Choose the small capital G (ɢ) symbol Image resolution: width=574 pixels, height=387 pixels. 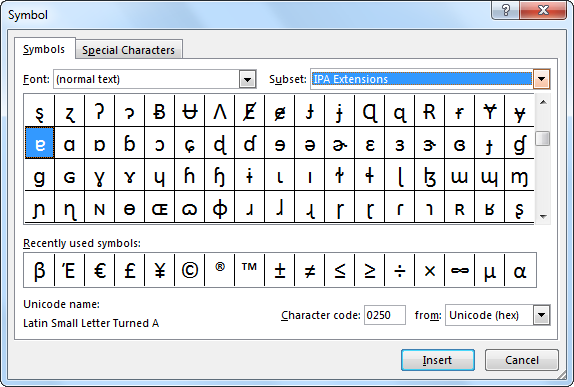pos(70,175)
